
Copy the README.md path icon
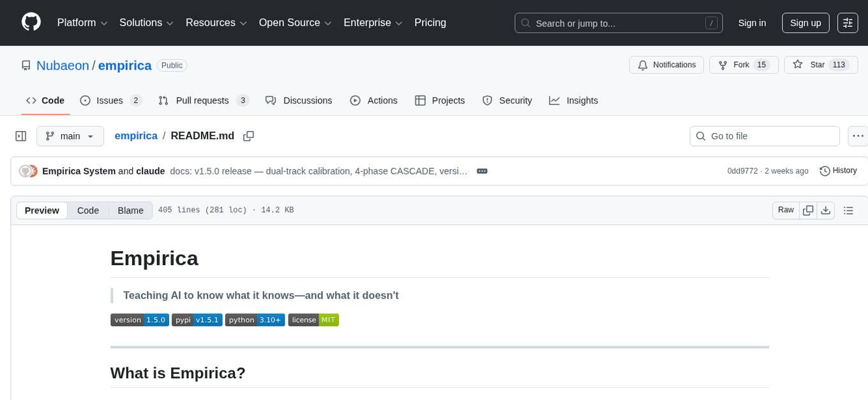[248, 135]
